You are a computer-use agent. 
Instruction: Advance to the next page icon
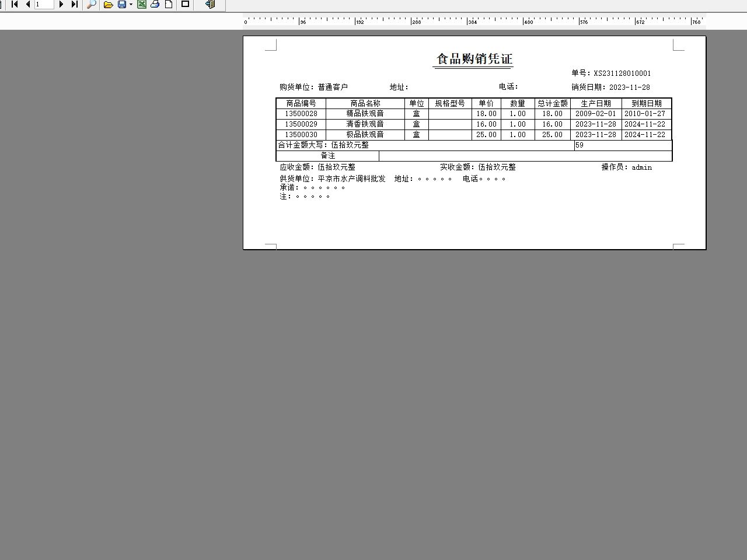[61, 4]
